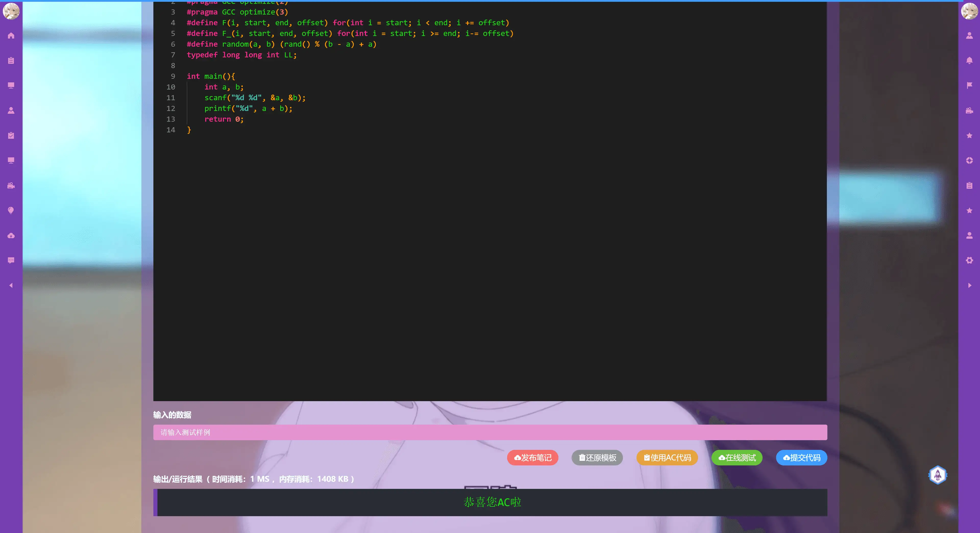Click the cloud upload icon in left sidebar
The width and height of the screenshot is (980, 533).
(x=11, y=236)
